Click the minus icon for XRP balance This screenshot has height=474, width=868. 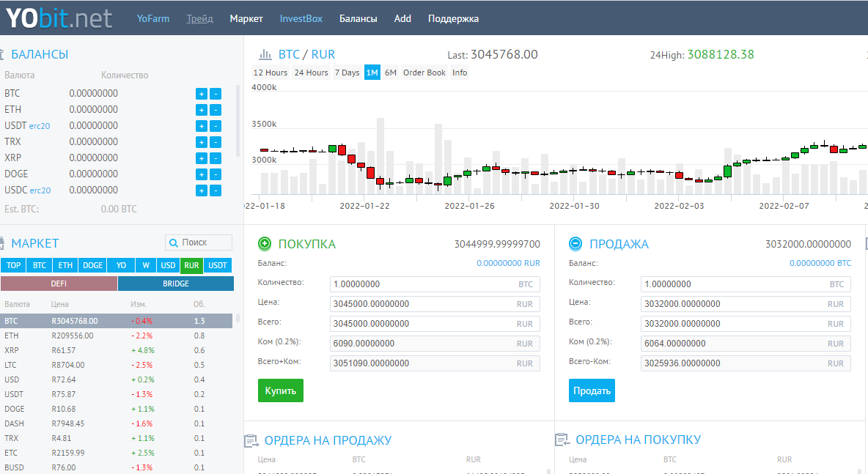[216, 158]
